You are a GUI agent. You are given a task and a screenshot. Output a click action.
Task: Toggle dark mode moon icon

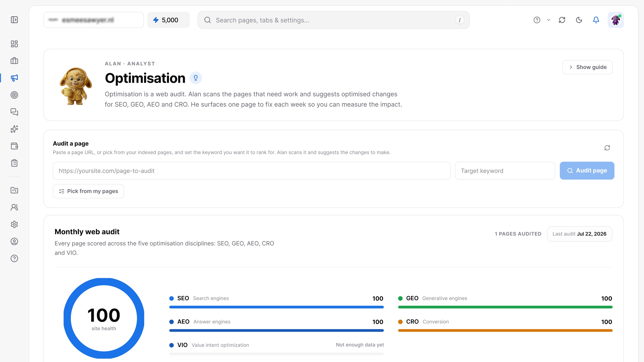[x=579, y=20]
